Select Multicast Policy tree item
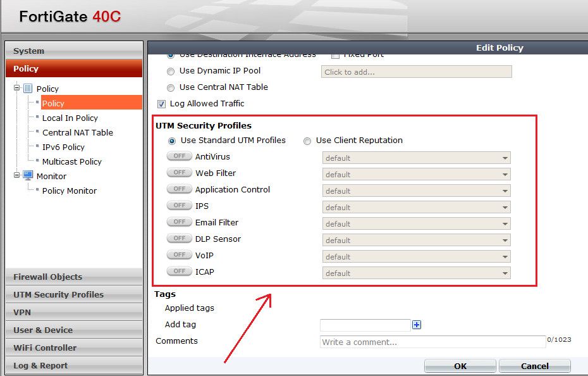The image size is (588, 376). point(72,162)
